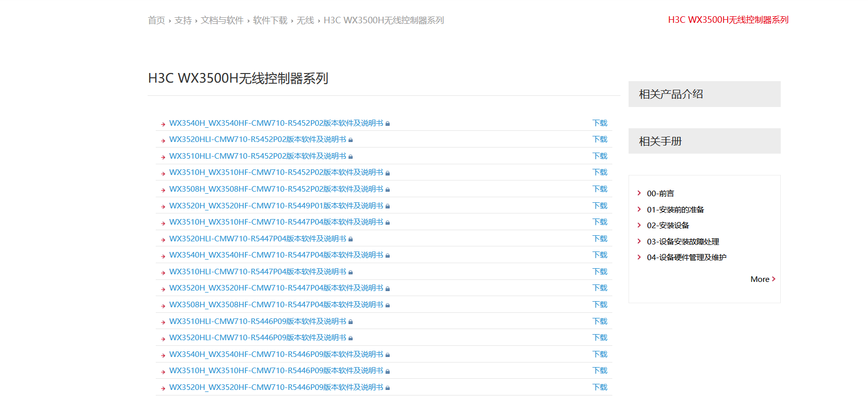The height and width of the screenshot is (396, 868).
Task: Click 下载 for WX3510H_WX3510HF-CMW710-R5446P09
Action: (x=600, y=371)
